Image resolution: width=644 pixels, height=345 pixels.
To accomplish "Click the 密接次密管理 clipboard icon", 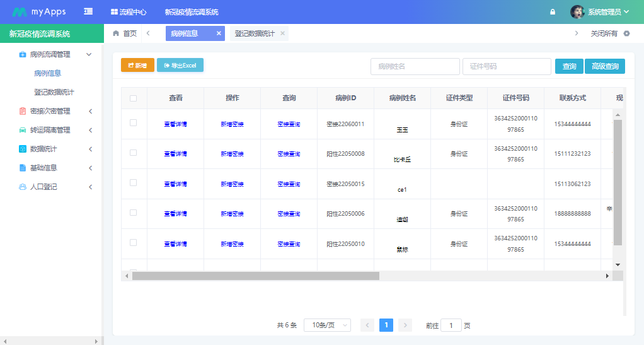I will click(23, 111).
